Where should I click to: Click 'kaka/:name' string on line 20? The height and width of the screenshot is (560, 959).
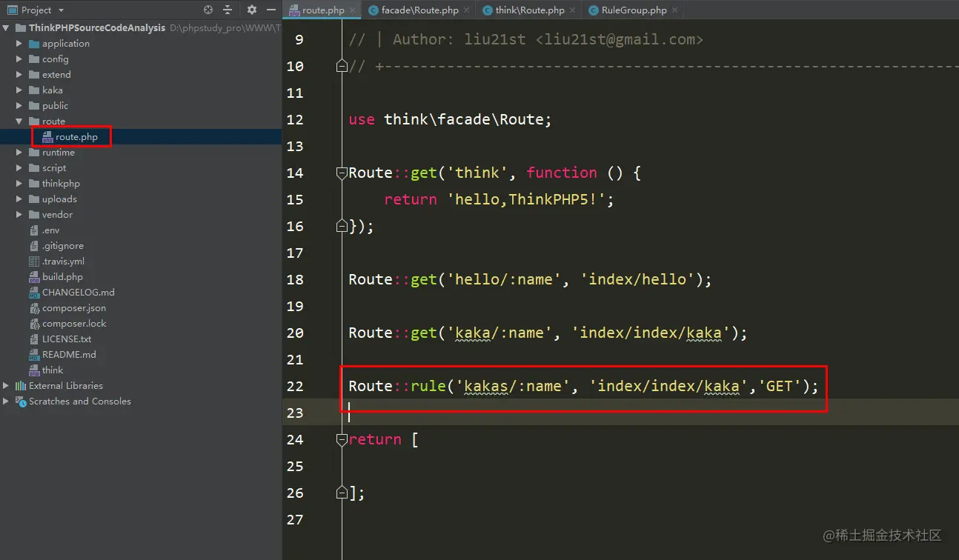[500, 333]
